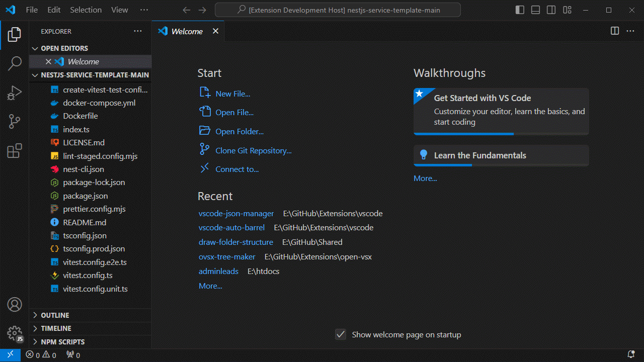This screenshot has width=644, height=362.
Task: Select Welcome under Open Editors
Action: tap(91, 61)
